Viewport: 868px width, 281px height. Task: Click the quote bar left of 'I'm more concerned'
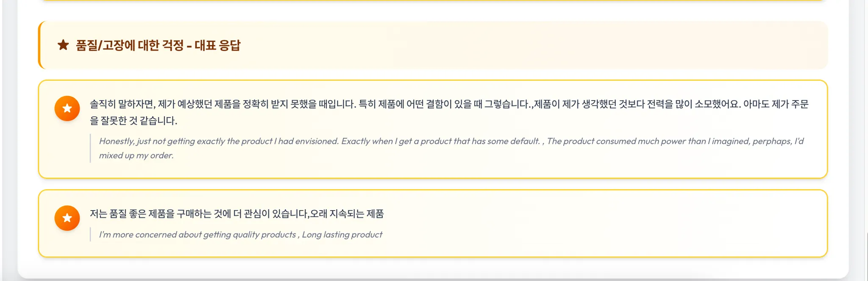(x=90, y=235)
